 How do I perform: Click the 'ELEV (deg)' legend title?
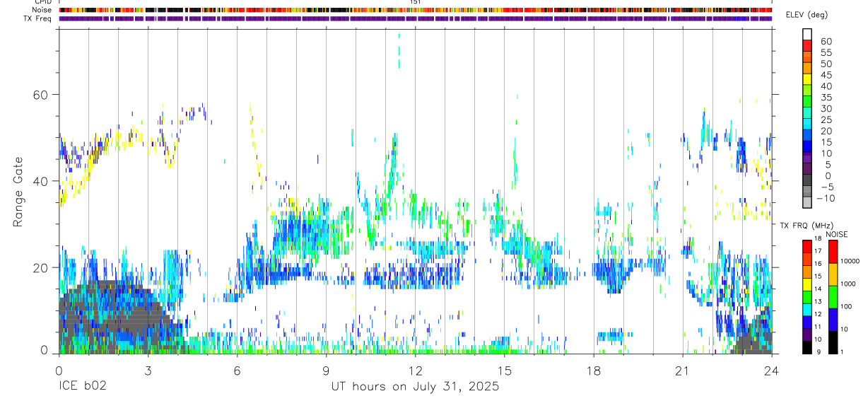[807, 15]
